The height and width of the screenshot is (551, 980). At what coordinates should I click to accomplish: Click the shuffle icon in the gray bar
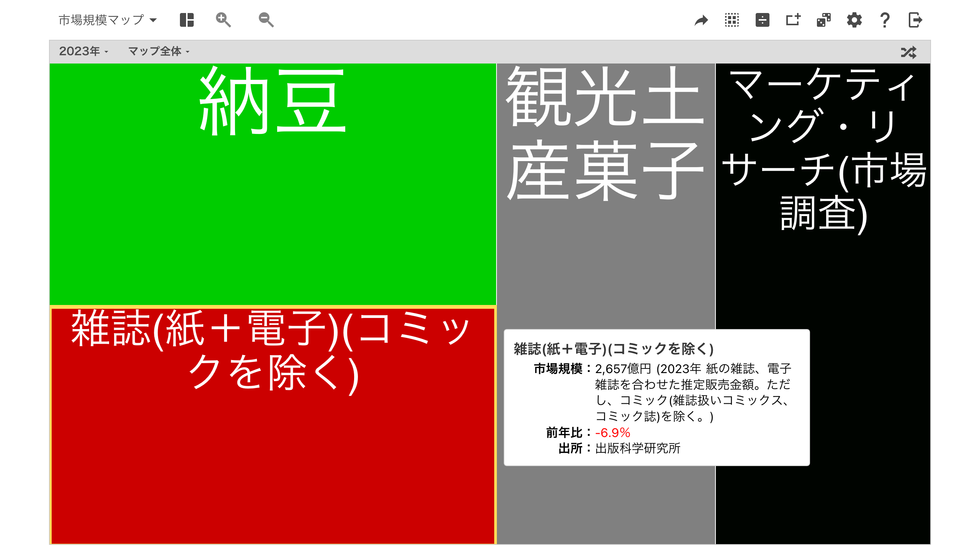click(909, 52)
